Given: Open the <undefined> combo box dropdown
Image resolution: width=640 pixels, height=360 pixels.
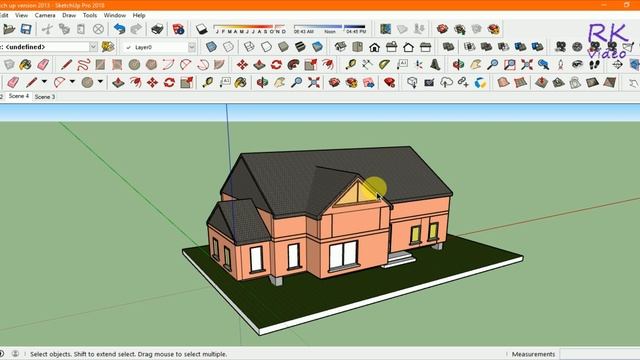Looking at the screenshot, I should tap(93, 47).
